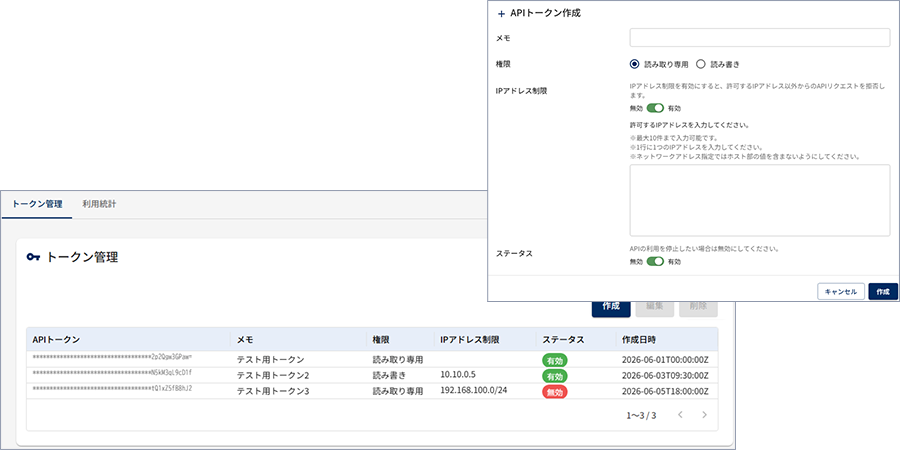The image size is (900, 450).
Task: Click the token ending 2p2Qgw3GPaw=
Action: (112, 357)
